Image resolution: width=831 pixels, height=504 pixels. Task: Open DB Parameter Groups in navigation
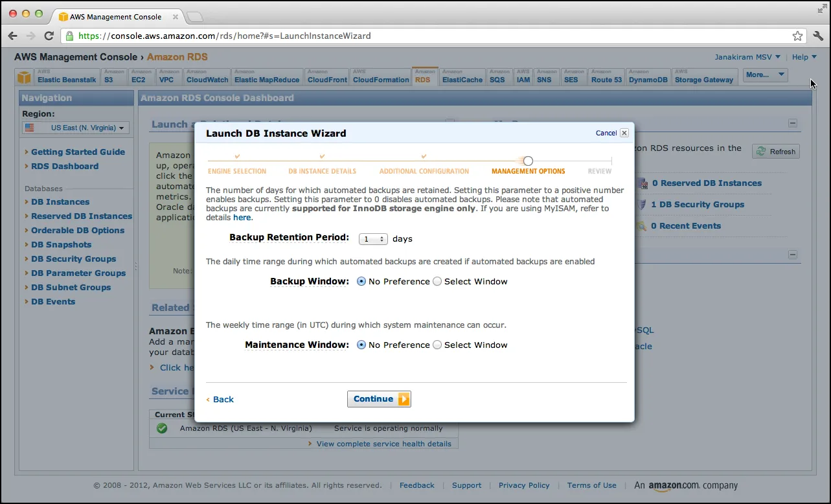tap(78, 273)
